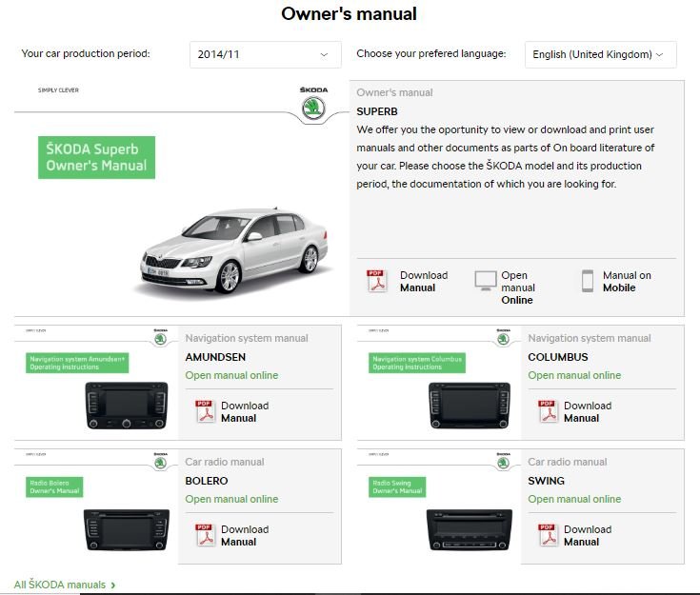Select the Amundsen navigation unit thumbnail
Image resolution: width=700 pixels, height=595 pixels.
click(x=127, y=406)
